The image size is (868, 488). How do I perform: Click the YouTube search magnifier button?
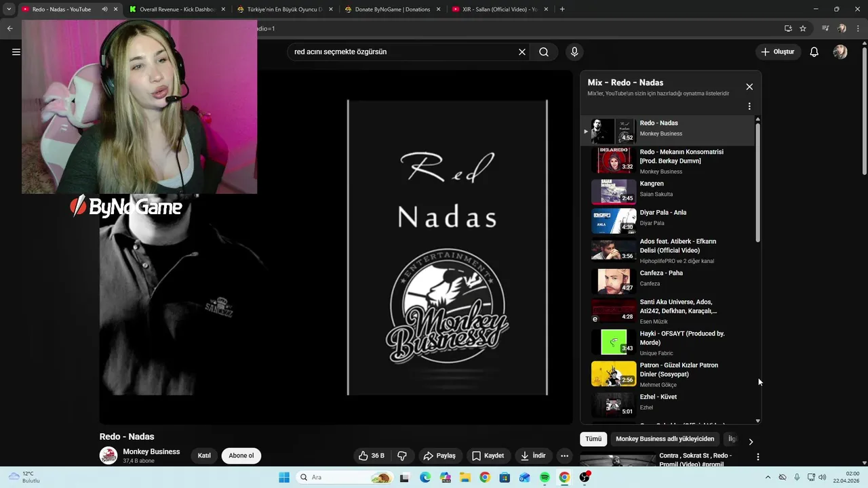[544, 52]
